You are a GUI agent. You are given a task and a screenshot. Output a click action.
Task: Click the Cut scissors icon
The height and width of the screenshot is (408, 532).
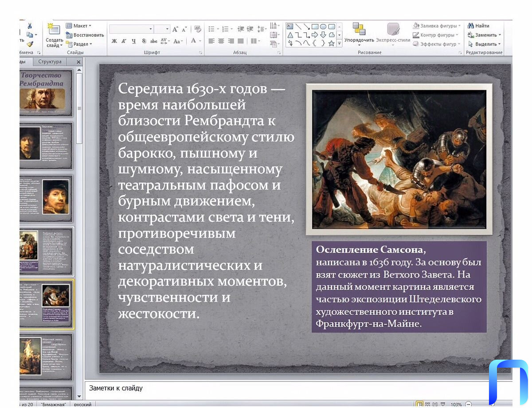(30, 26)
